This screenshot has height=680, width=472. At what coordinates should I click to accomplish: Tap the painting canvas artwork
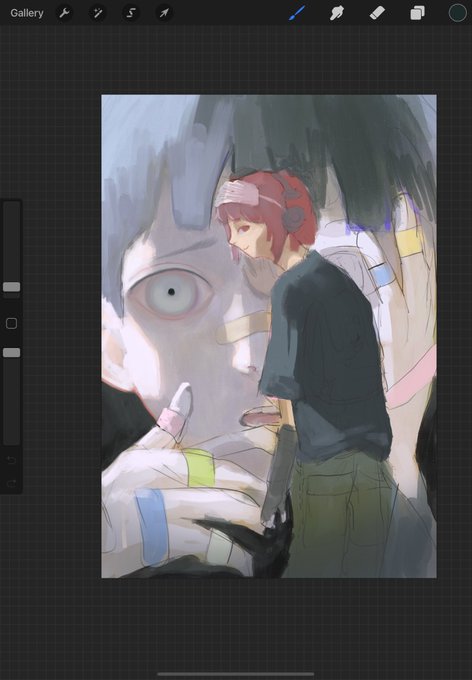(x=269, y=336)
